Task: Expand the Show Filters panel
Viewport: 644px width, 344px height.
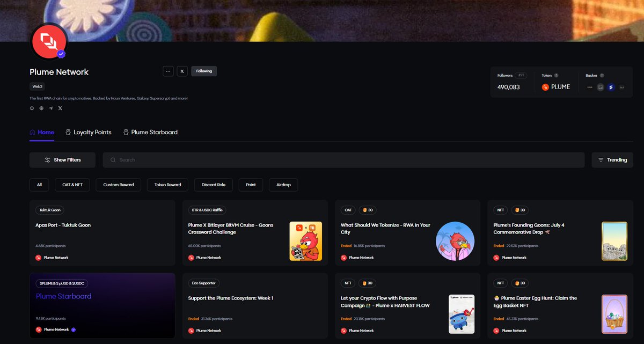Action: point(63,160)
